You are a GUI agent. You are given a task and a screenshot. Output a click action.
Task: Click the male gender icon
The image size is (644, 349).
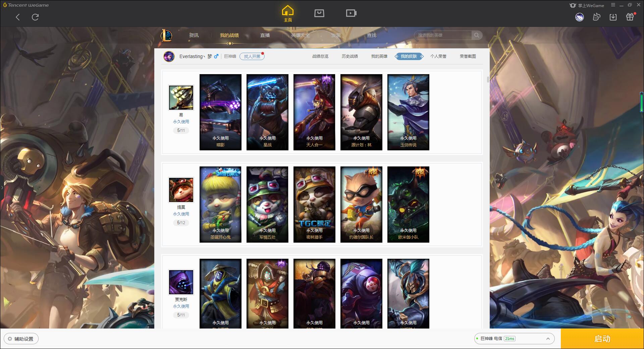click(x=216, y=56)
